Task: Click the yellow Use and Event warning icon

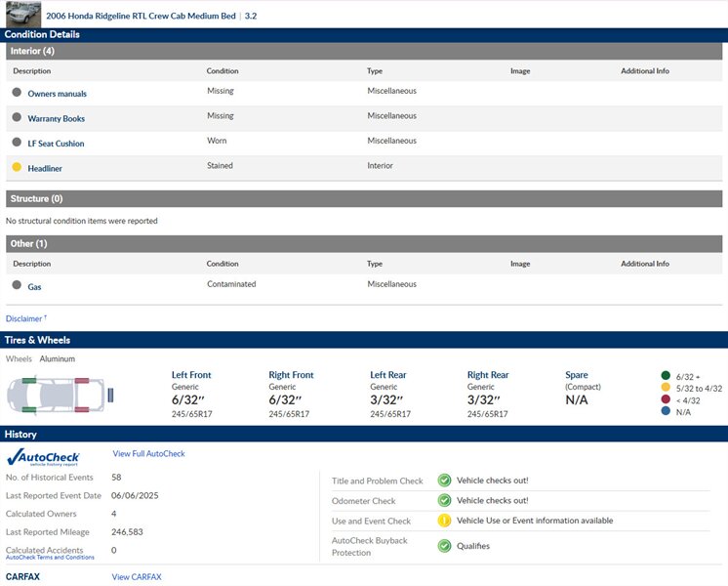Action: (x=444, y=521)
